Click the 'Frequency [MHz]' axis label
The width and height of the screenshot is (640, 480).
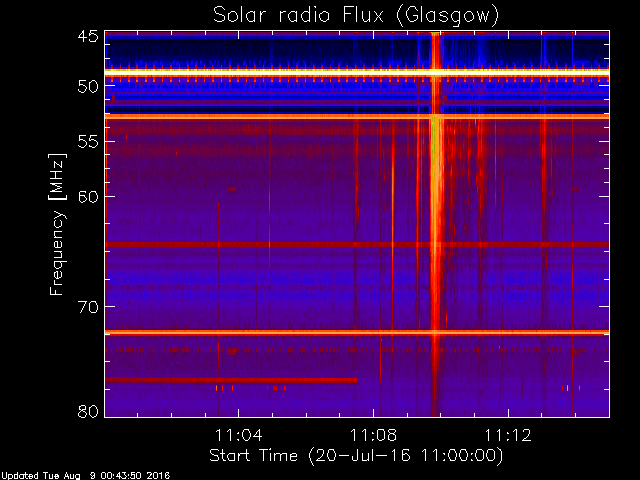coord(57,224)
